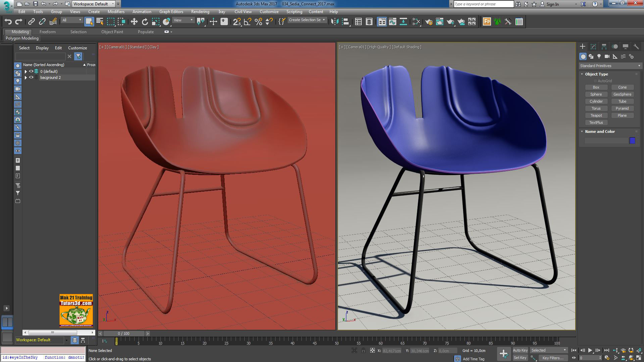This screenshot has height=362, width=644.
Task: Select the Move tool in main toolbar
Action: tap(134, 22)
